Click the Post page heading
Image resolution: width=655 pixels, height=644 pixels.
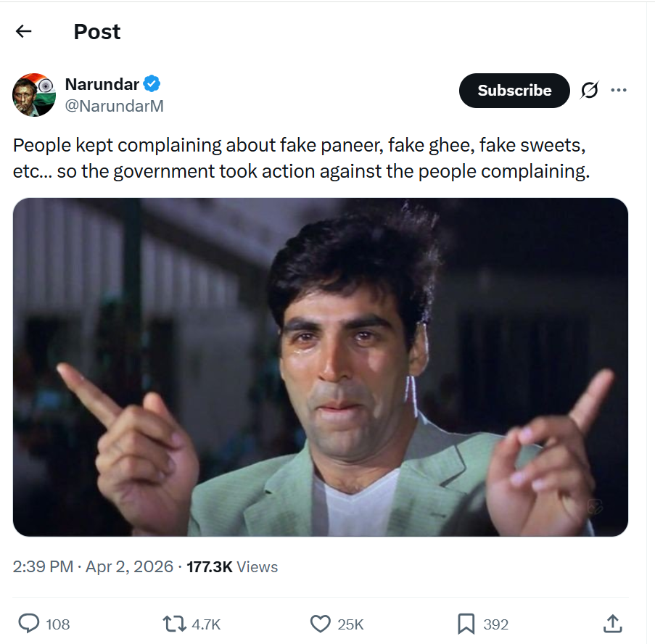tap(97, 32)
